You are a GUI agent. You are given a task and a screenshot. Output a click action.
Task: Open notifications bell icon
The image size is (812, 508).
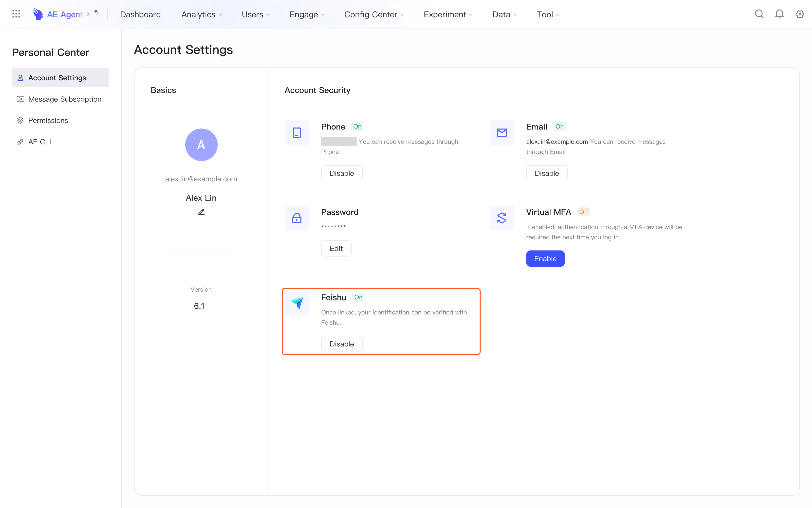click(780, 14)
